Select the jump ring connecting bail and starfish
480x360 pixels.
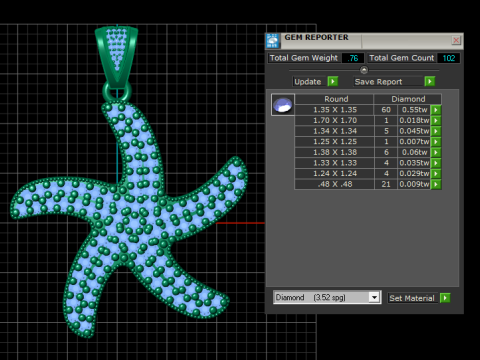coord(117,91)
